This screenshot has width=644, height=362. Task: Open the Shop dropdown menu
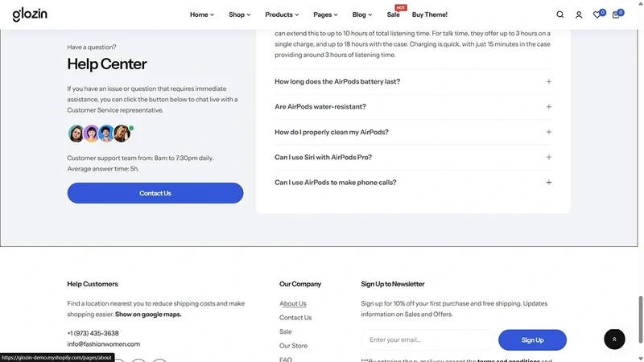pos(239,14)
